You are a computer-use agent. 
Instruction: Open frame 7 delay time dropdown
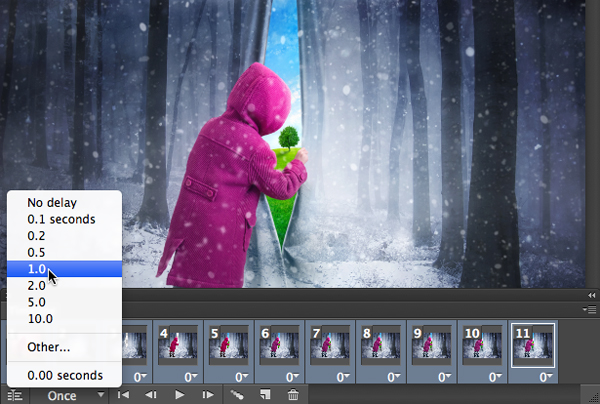[343, 377]
